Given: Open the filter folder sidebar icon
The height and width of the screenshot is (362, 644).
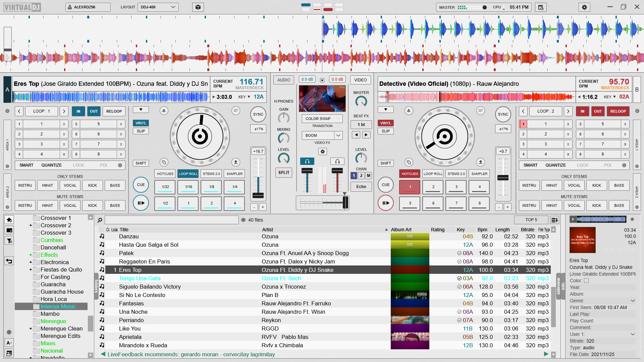Looking at the screenshot, I should click(x=9, y=241).
